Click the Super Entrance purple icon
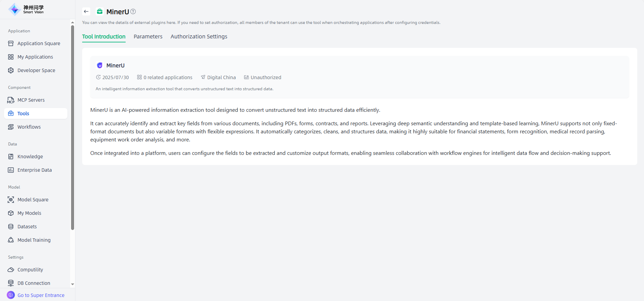 [x=11, y=295]
